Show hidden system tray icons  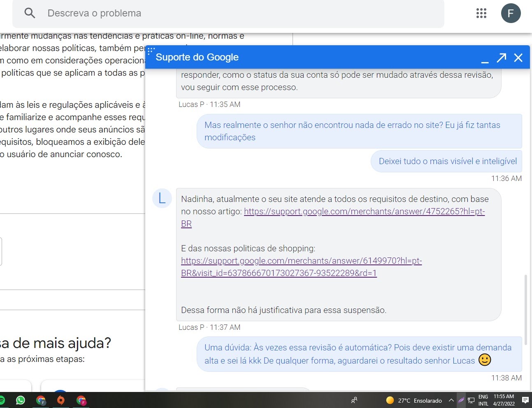tap(451, 400)
